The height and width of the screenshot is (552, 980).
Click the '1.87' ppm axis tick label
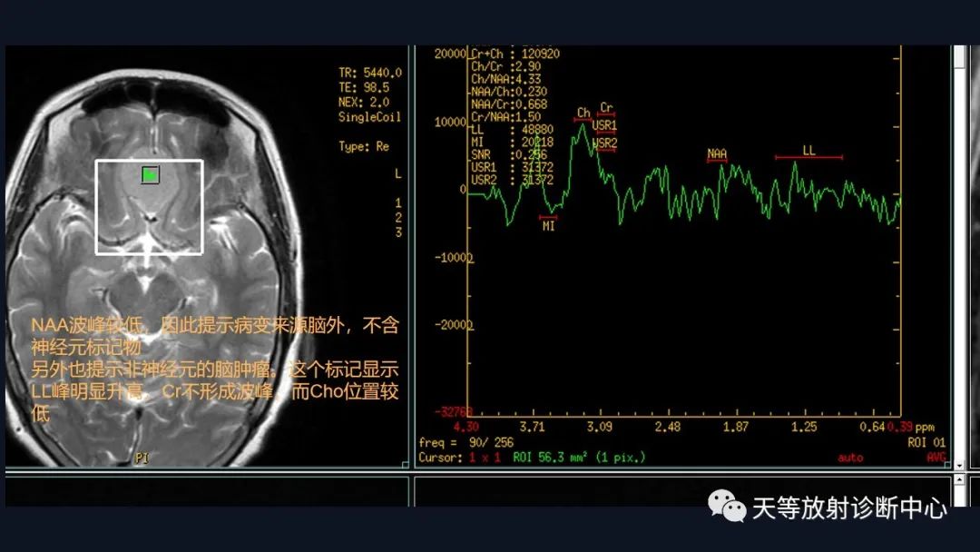click(x=736, y=427)
